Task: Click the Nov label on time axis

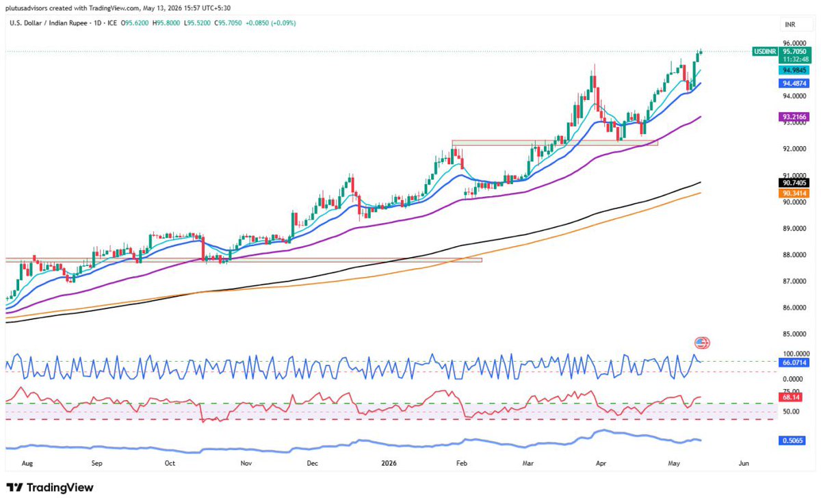Action: pos(246,463)
